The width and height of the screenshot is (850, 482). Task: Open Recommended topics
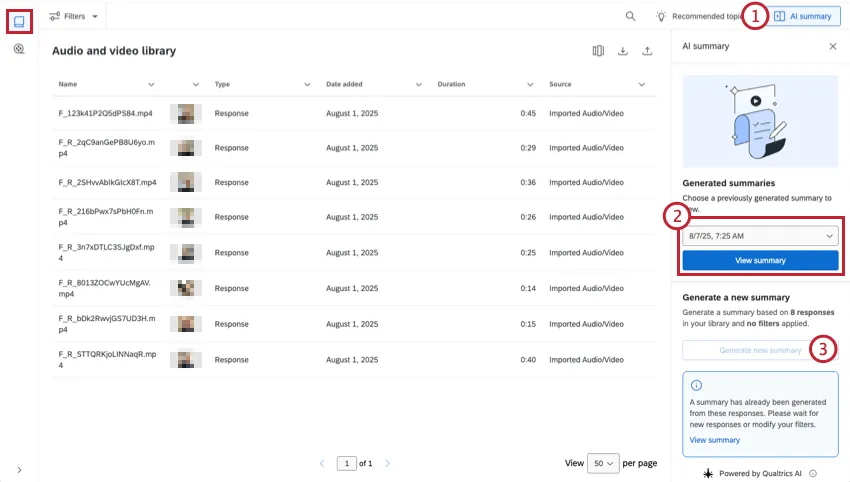700,16
